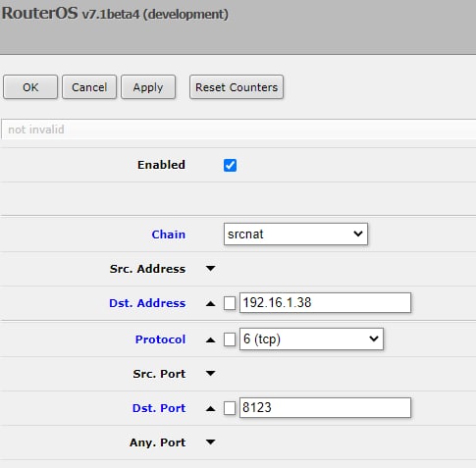The width and height of the screenshot is (476, 468).
Task: Click the Src. Address label
Action: point(147,269)
